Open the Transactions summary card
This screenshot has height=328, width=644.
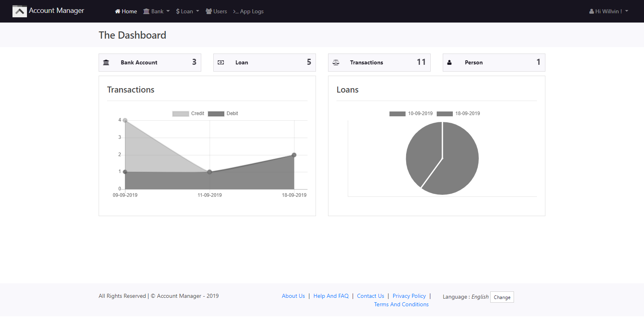379,62
